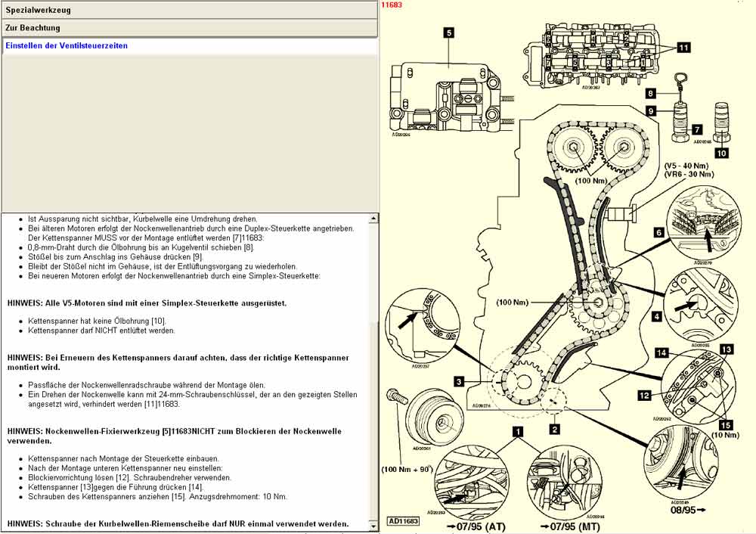Click text panel scroll-up arrow
The image size is (756, 534).
tap(372, 219)
